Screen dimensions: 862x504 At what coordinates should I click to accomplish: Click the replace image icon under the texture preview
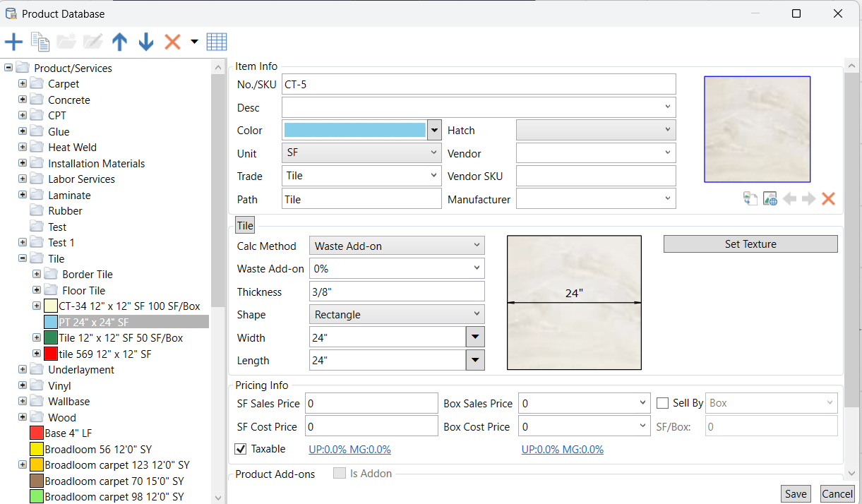(x=750, y=199)
